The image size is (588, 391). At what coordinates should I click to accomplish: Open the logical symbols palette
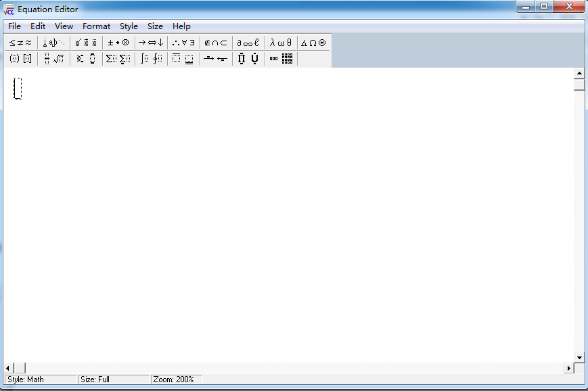(183, 42)
